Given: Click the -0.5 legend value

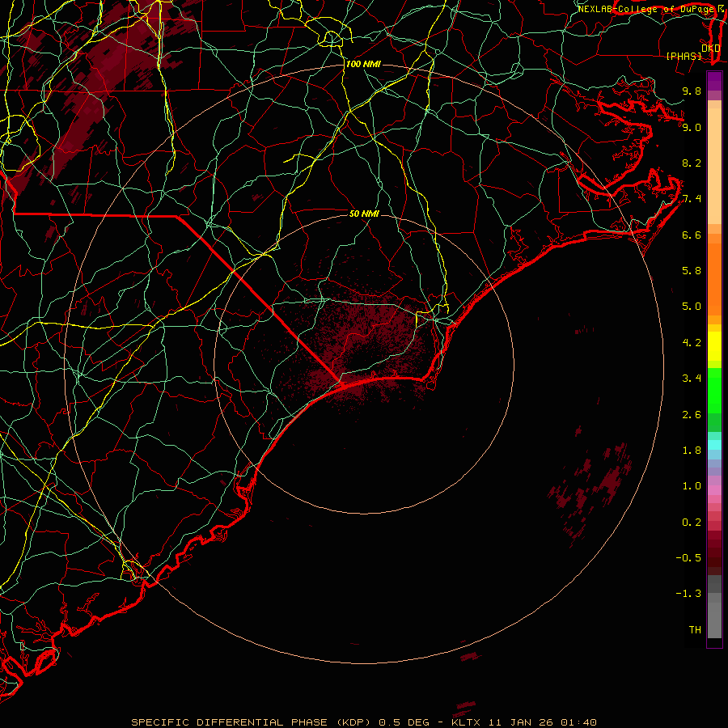Looking at the screenshot, I should click(688, 558).
